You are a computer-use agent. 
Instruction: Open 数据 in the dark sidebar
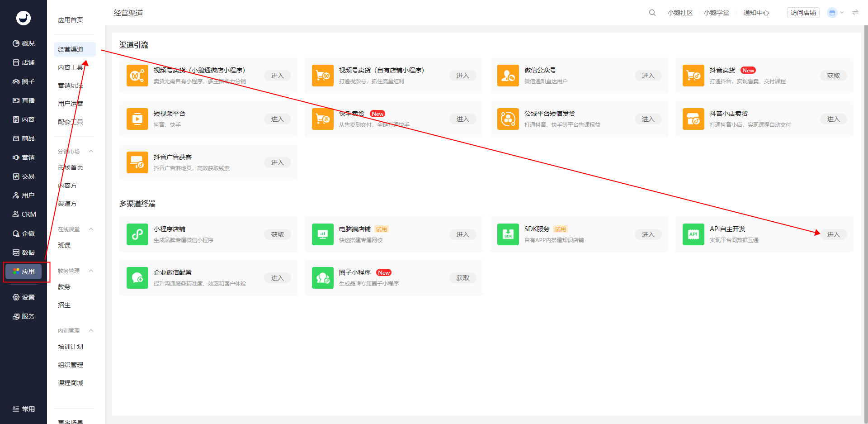24,252
